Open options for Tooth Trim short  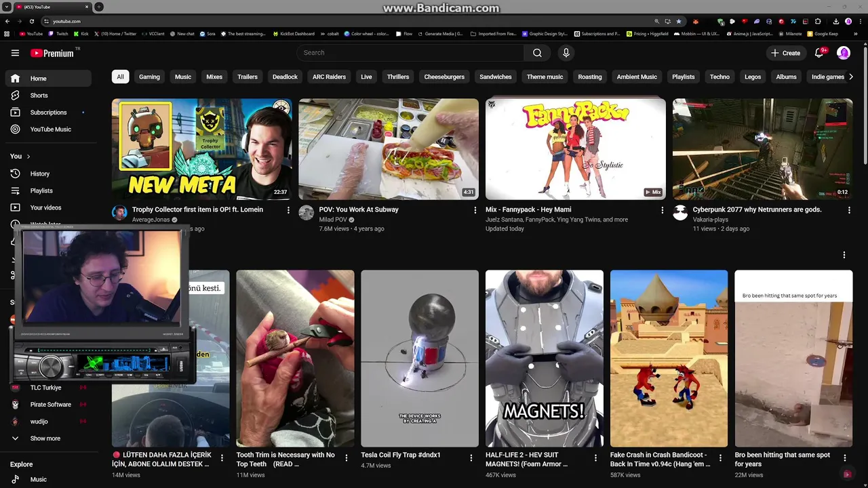[347, 458]
